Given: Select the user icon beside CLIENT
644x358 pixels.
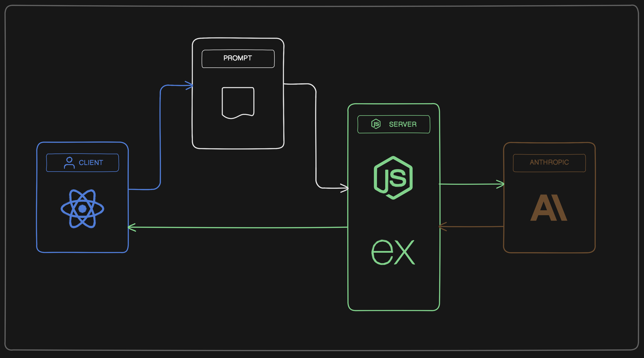Looking at the screenshot, I should [69, 163].
